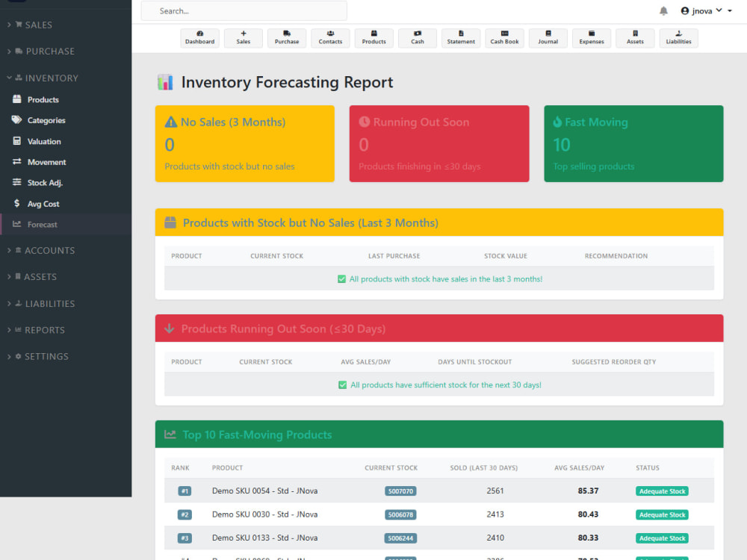Click the box icon in No Sales section header
The image size is (747, 560).
pyautogui.click(x=170, y=223)
